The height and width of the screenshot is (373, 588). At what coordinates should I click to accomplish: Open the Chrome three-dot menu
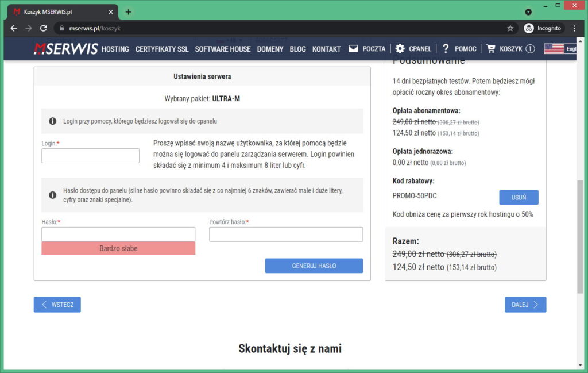[574, 27]
